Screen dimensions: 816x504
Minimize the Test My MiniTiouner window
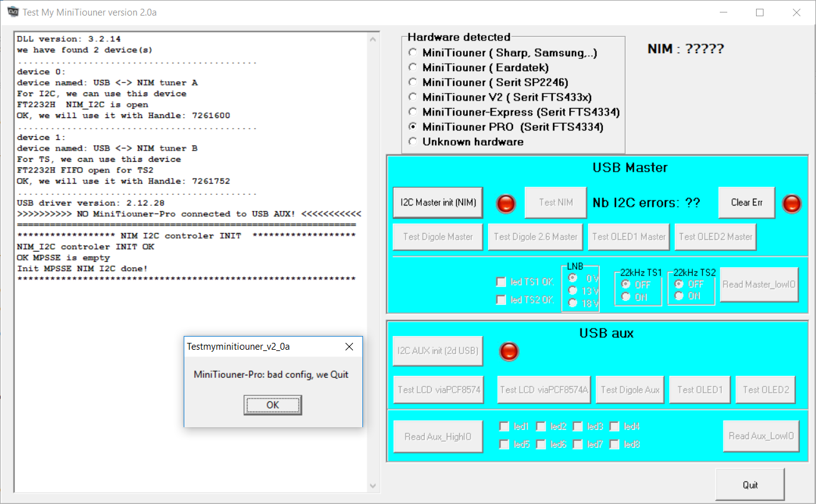coord(722,12)
